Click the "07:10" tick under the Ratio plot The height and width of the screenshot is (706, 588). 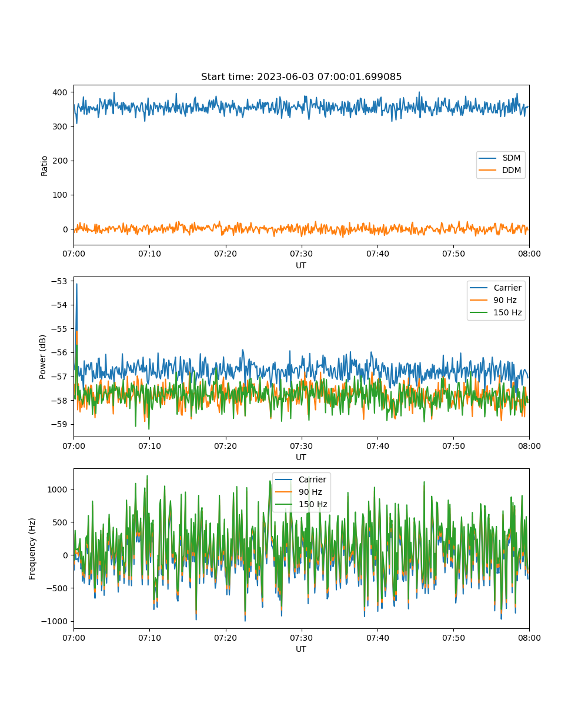pos(149,254)
